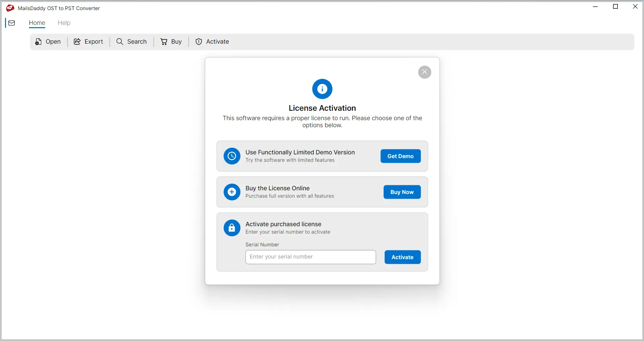Screen dimensions: 644x341
Task: Close the MailsDaddy application window
Action: (635, 7)
